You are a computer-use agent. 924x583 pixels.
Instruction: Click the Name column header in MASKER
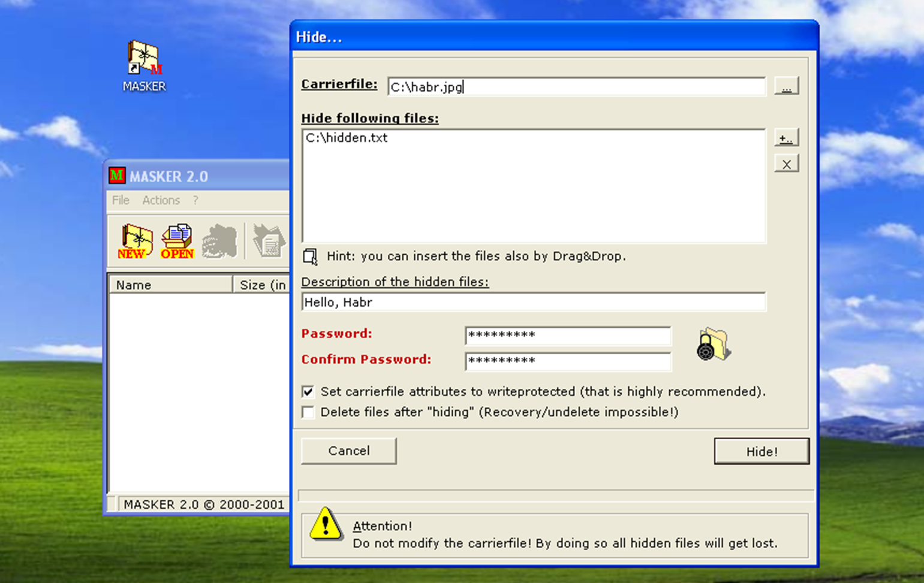tap(170, 285)
